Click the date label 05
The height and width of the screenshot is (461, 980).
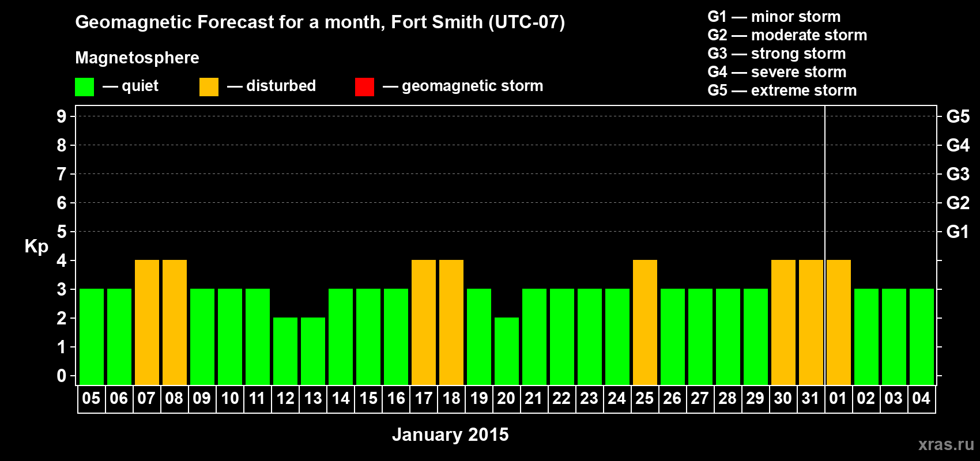point(91,398)
